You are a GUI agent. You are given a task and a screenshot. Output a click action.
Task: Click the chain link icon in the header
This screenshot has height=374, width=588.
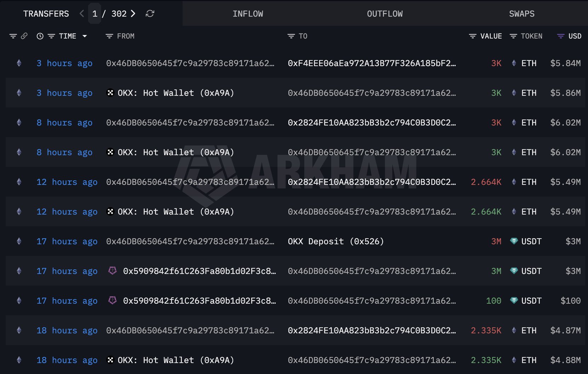click(24, 36)
